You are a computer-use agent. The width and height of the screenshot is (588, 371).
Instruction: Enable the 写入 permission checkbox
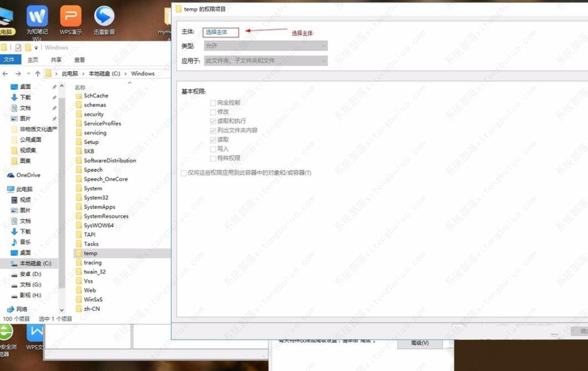(x=213, y=148)
